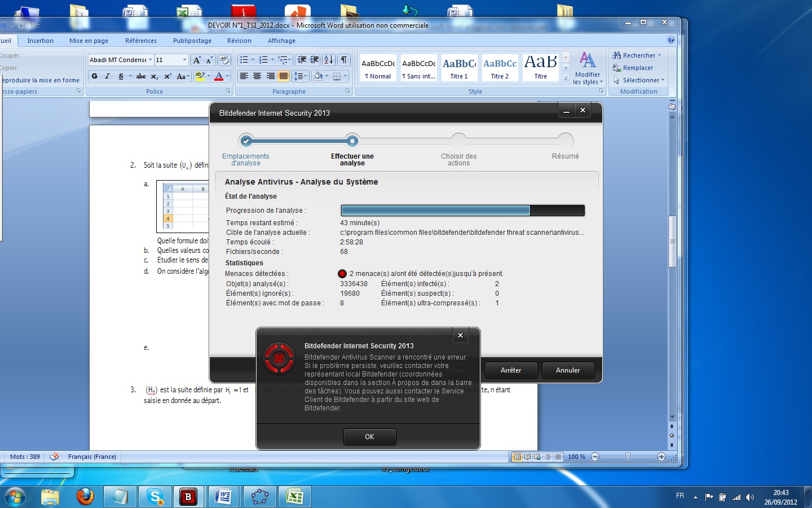Increase font size with the grow font icon
This screenshot has height=508, width=812.
[x=196, y=60]
